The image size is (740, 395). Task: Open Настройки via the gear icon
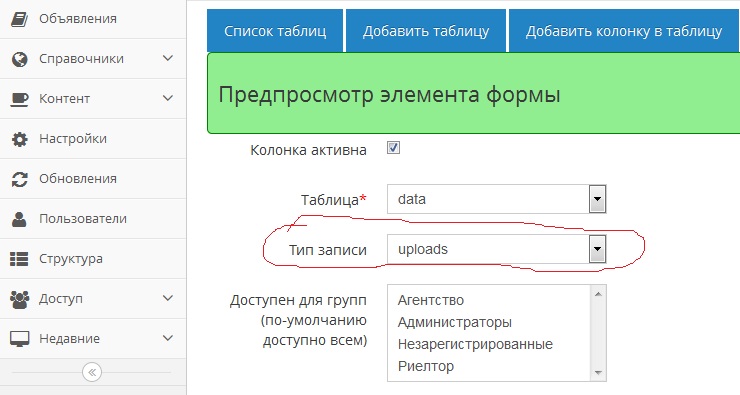[x=19, y=139]
